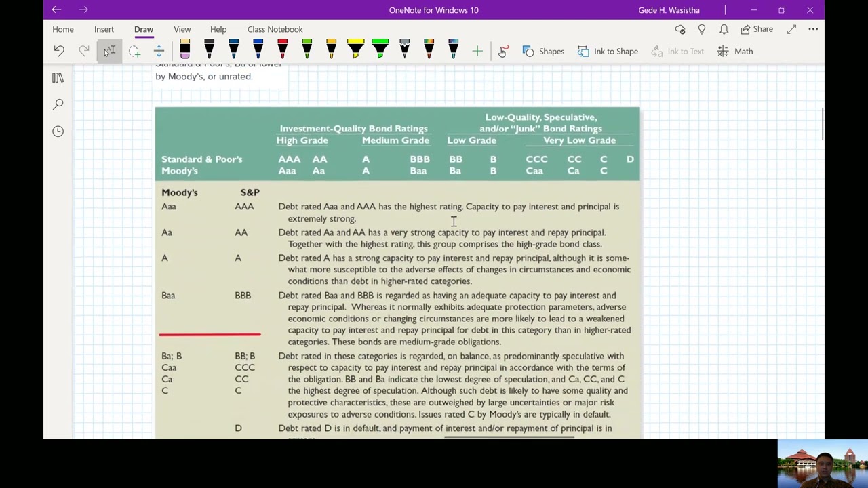
Task: Undo the last action
Action: tap(59, 51)
